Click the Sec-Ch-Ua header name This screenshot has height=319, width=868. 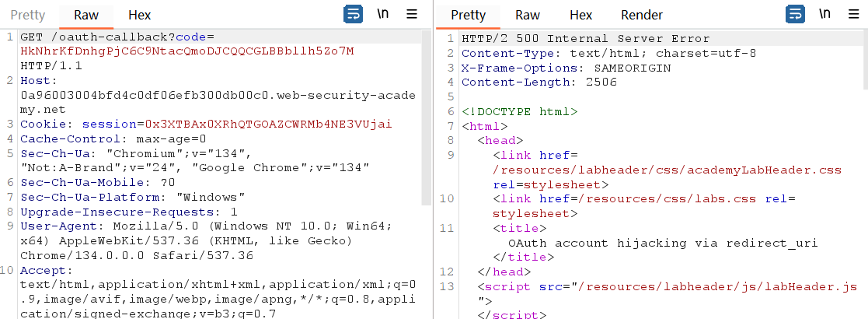pyautogui.click(x=54, y=152)
